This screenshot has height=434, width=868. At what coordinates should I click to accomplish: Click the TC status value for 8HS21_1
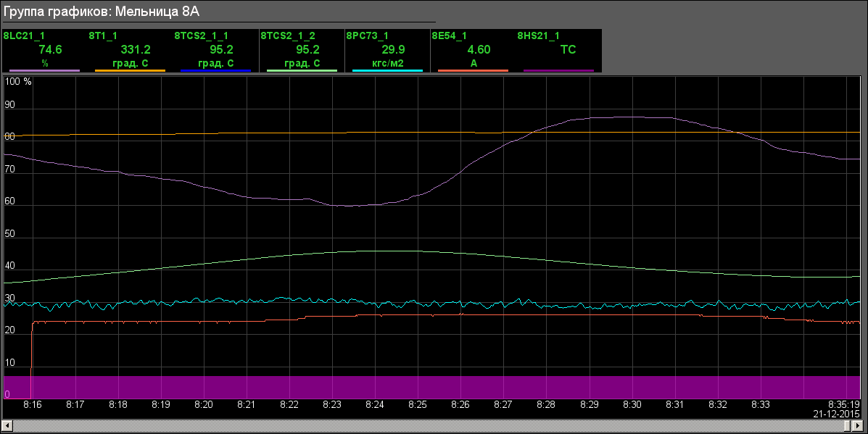pyautogui.click(x=569, y=49)
